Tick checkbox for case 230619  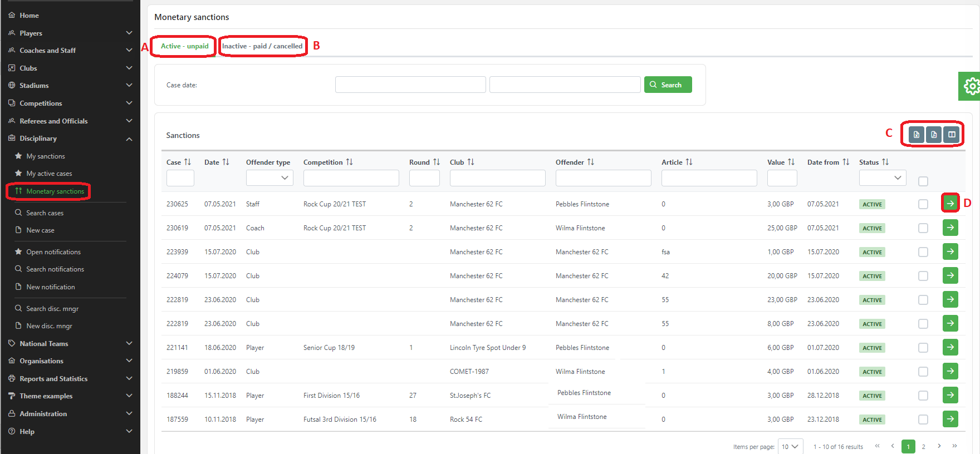pos(923,228)
